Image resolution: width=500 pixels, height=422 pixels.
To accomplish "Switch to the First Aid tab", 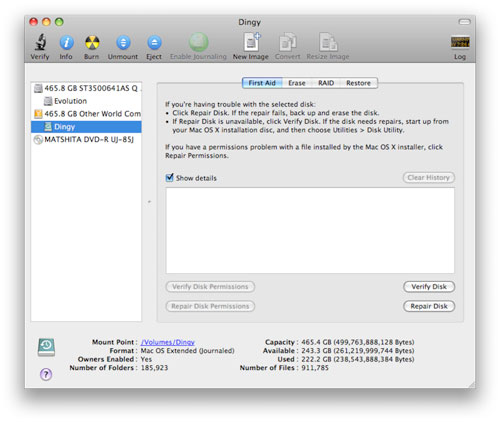I will click(x=262, y=83).
